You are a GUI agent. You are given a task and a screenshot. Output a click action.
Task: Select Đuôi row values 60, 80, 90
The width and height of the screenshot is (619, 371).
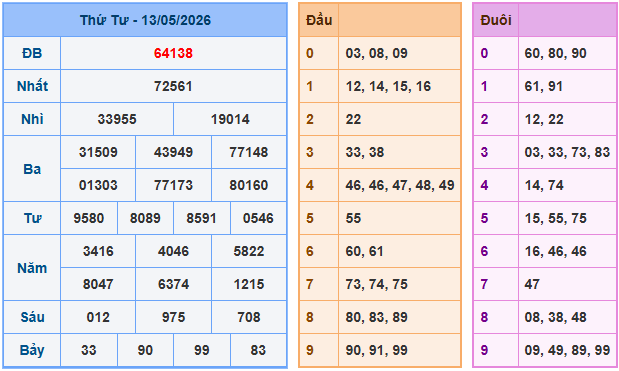555,53
